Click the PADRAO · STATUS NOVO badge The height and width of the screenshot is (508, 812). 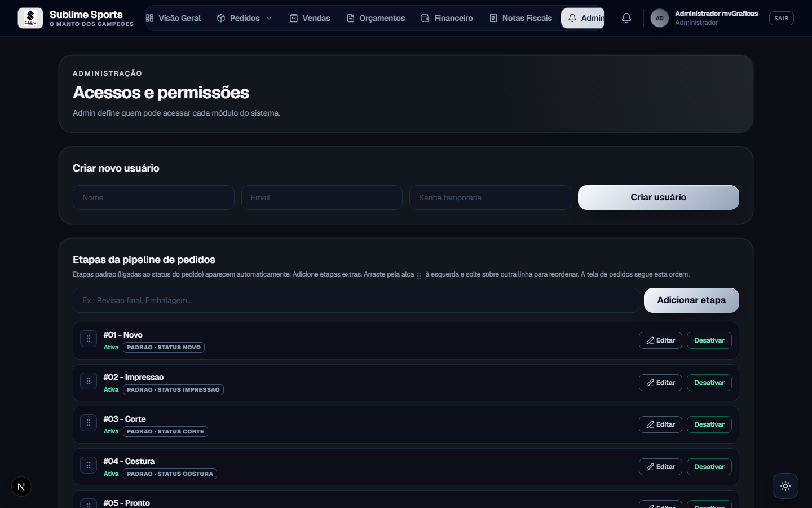click(164, 348)
